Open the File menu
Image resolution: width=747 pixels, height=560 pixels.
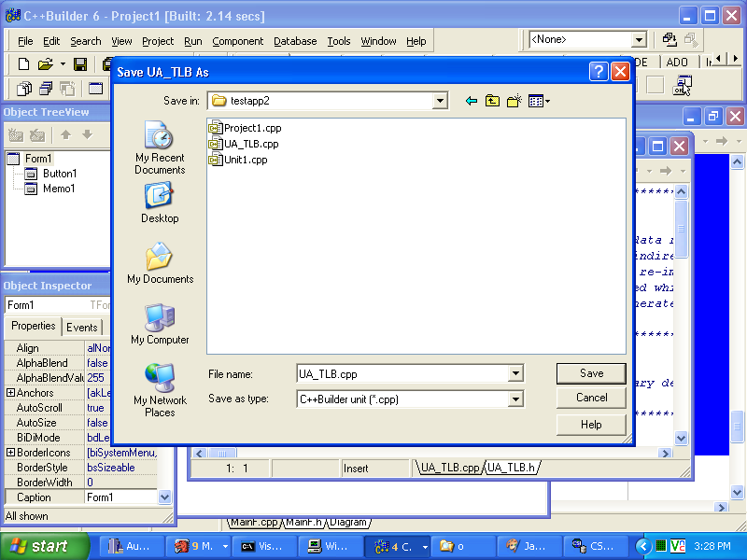pos(25,41)
